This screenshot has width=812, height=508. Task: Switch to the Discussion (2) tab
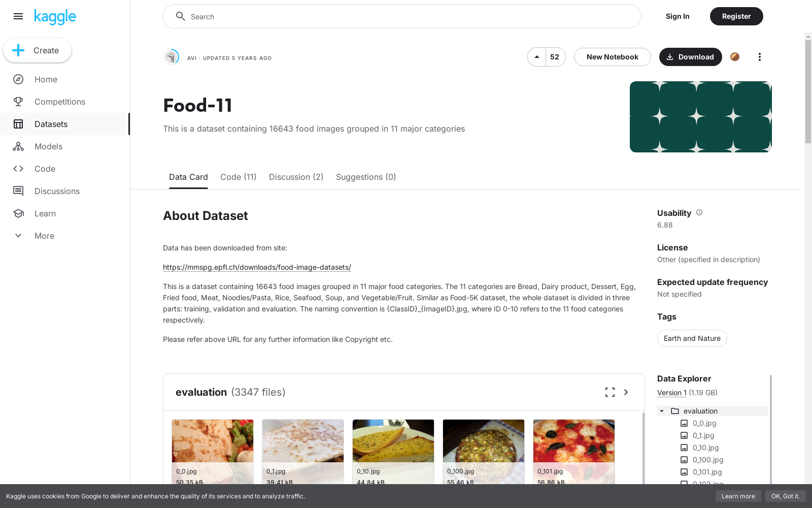(x=296, y=177)
